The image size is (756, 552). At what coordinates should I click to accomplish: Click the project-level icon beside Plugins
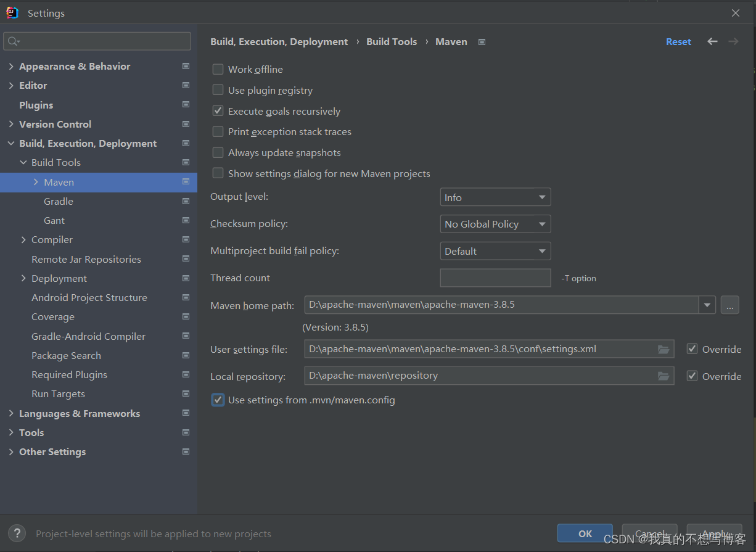coord(186,105)
